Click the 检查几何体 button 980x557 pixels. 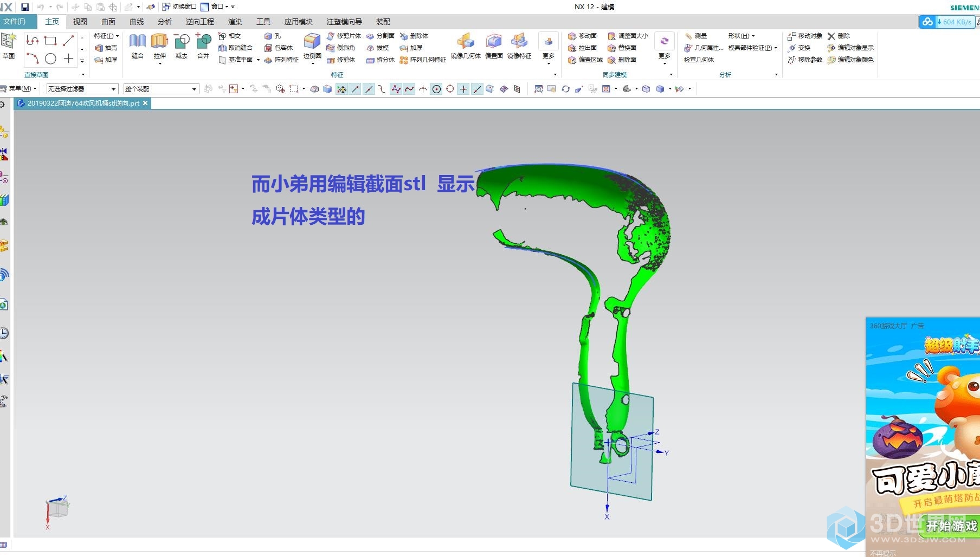(699, 60)
